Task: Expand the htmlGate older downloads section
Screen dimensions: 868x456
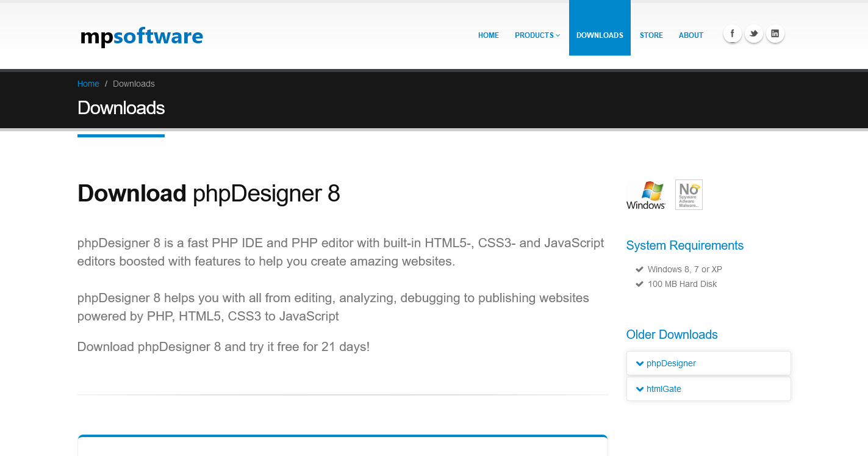Action: [664, 388]
